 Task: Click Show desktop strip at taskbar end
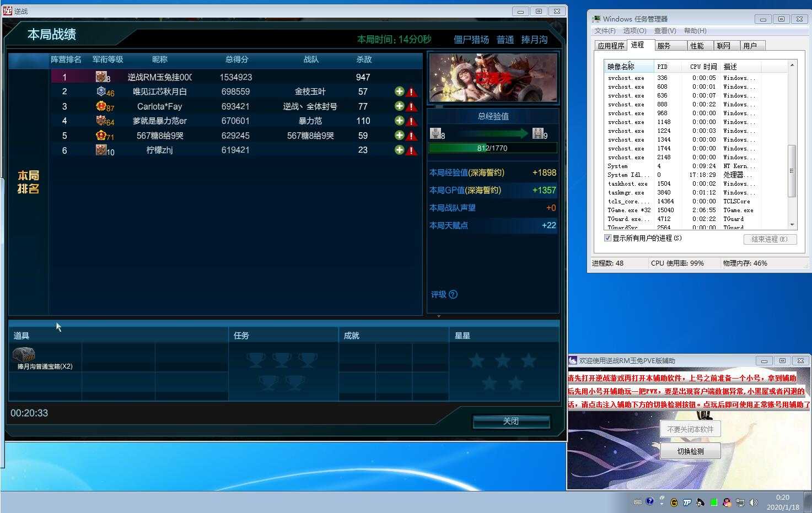coord(808,502)
